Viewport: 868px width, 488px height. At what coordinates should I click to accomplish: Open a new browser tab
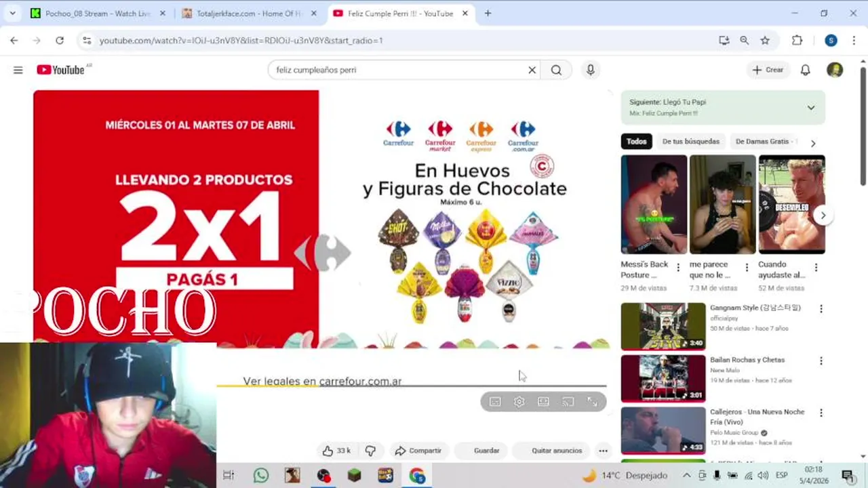pos(488,13)
